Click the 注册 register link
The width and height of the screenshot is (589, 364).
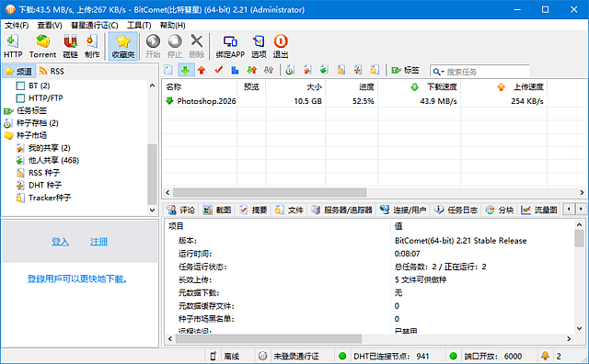click(98, 242)
